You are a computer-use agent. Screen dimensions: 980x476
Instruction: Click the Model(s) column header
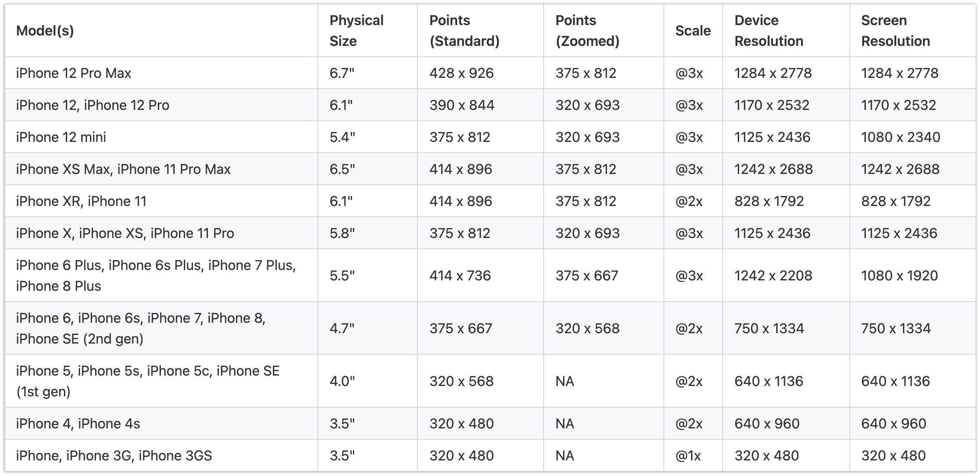pos(45,31)
